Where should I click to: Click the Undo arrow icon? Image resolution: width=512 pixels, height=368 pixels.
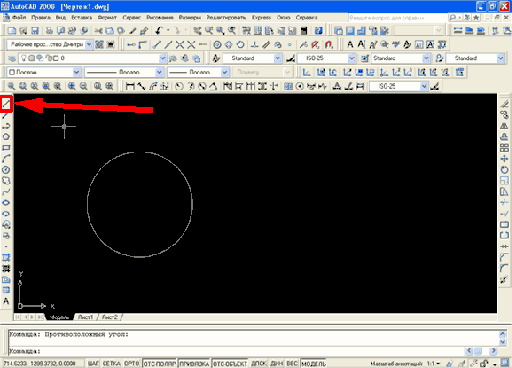click(x=158, y=31)
